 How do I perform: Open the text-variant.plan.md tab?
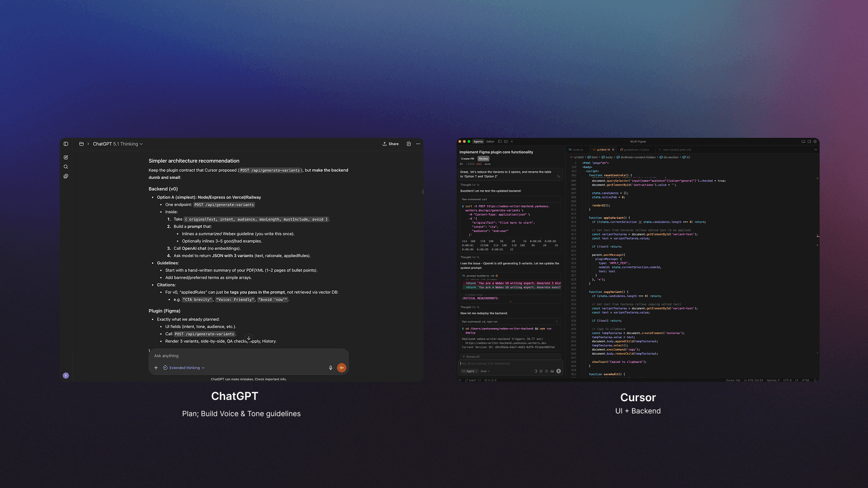(676, 150)
